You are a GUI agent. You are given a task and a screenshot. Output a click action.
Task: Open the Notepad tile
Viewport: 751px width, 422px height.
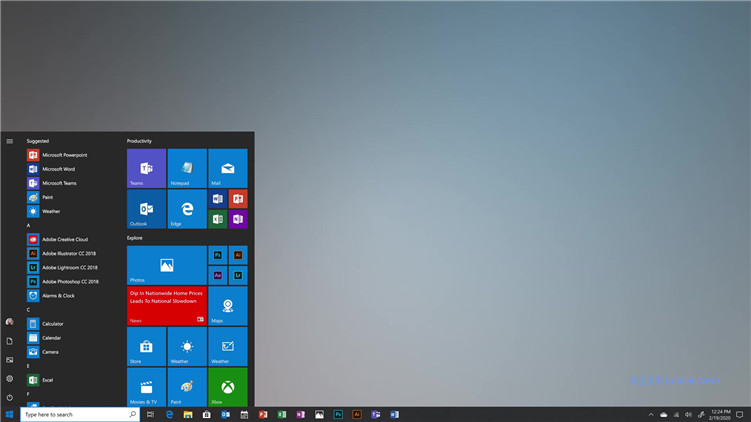coord(187,168)
